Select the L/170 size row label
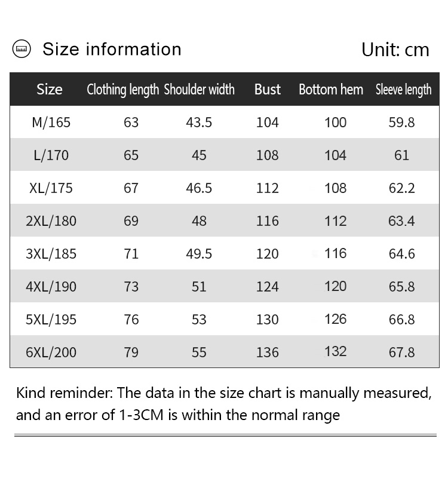 51,155
